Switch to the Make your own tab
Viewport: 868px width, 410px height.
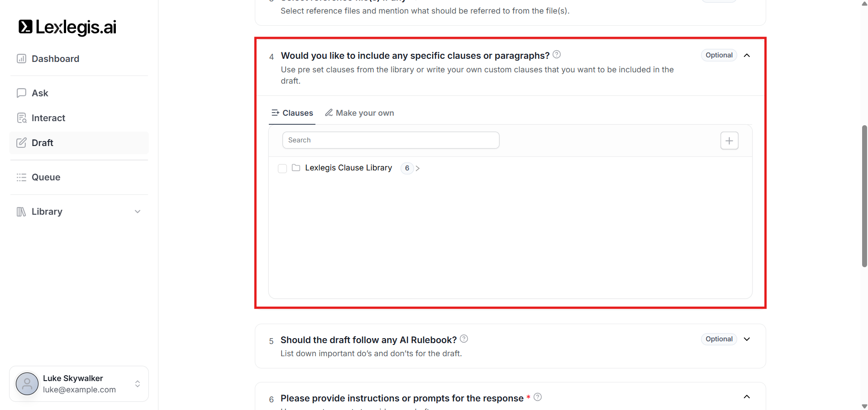tap(360, 113)
